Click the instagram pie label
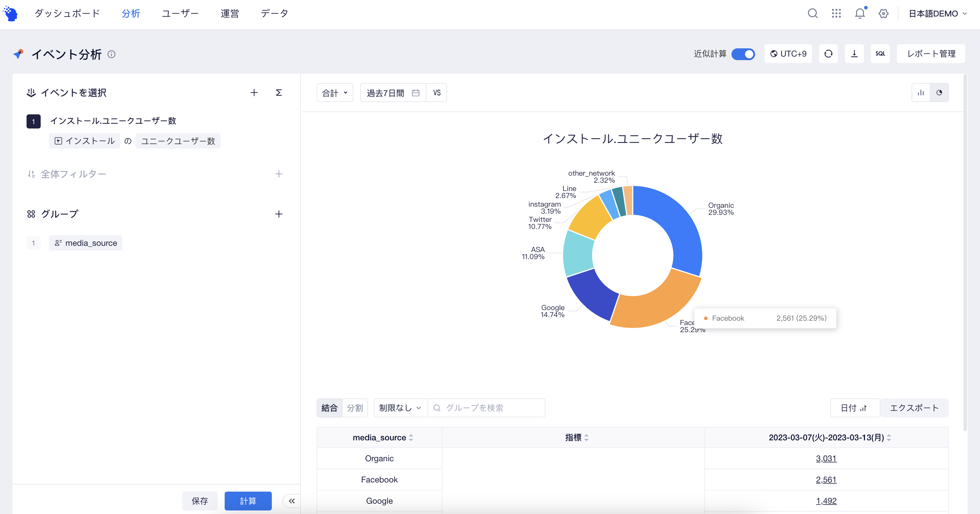Screen dimensions: 980x514 [x=545, y=207]
